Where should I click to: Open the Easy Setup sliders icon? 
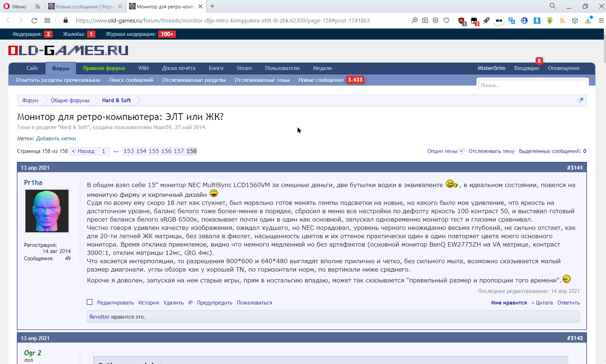[601, 21]
